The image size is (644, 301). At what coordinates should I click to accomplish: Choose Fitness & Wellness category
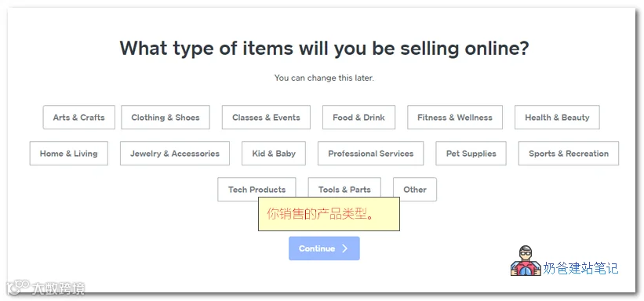[455, 118]
